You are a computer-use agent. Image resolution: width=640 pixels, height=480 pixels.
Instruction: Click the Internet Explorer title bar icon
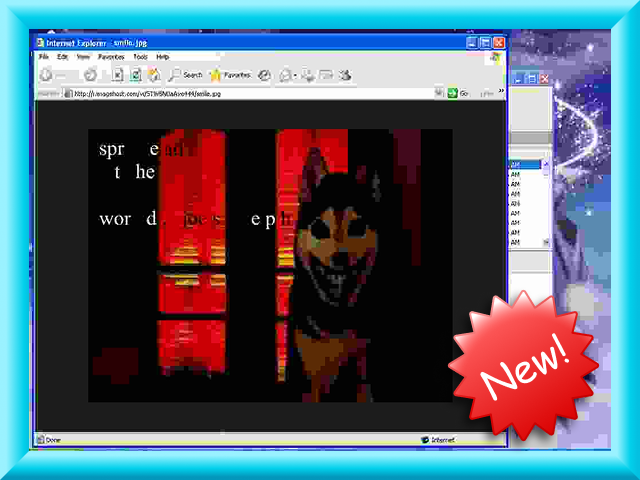coord(40,42)
